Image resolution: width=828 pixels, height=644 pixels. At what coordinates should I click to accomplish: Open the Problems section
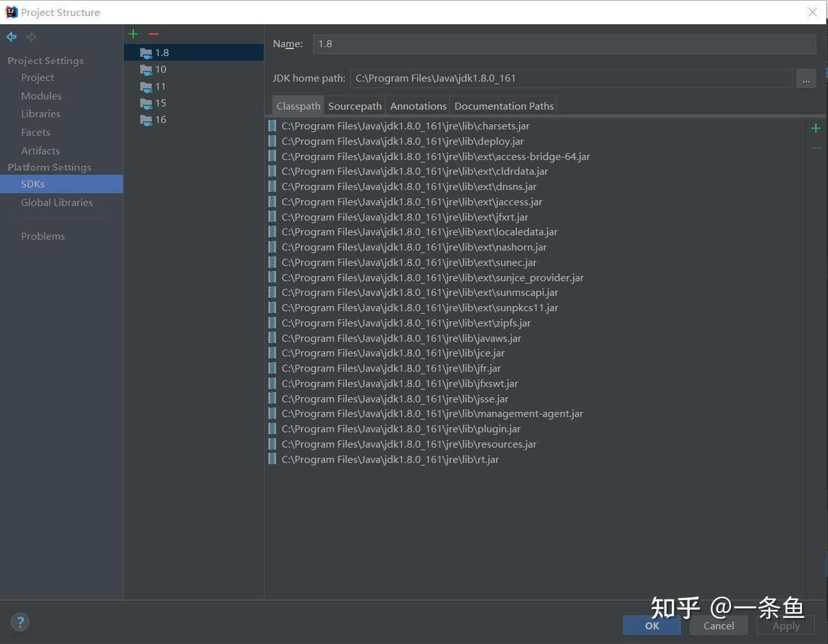tap(43, 235)
